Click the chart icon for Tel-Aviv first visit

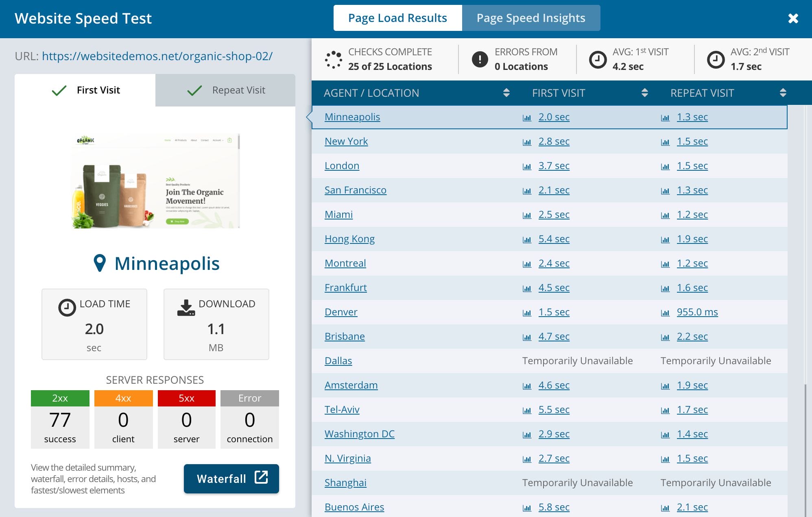tap(527, 410)
